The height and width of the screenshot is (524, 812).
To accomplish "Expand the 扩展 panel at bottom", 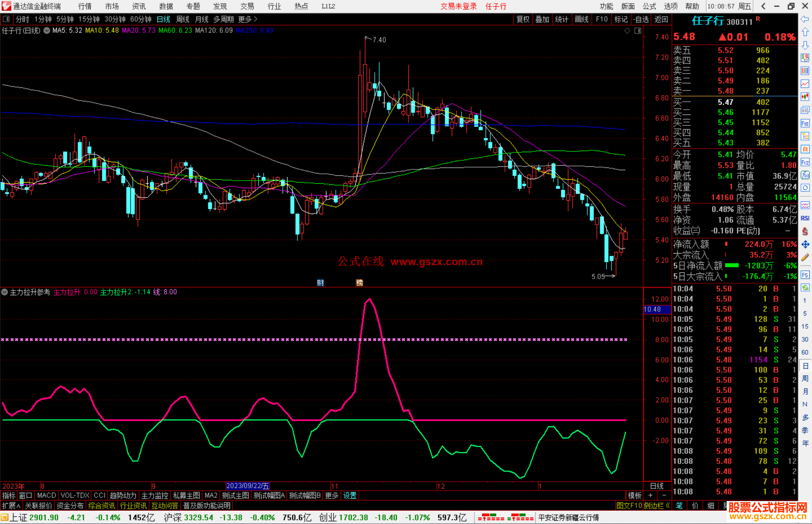I will [x=11, y=506].
